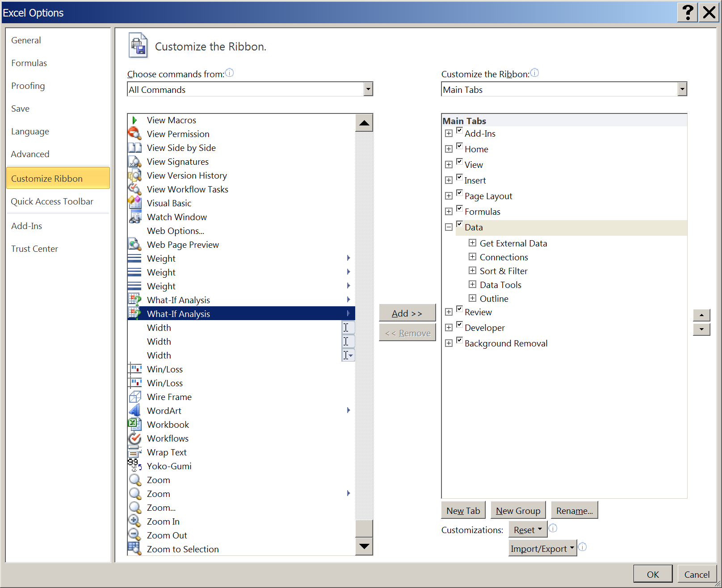The width and height of the screenshot is (722, 588).
Task: Select the highlighted What-If Analysis command
Action: (x=241, y=313)
